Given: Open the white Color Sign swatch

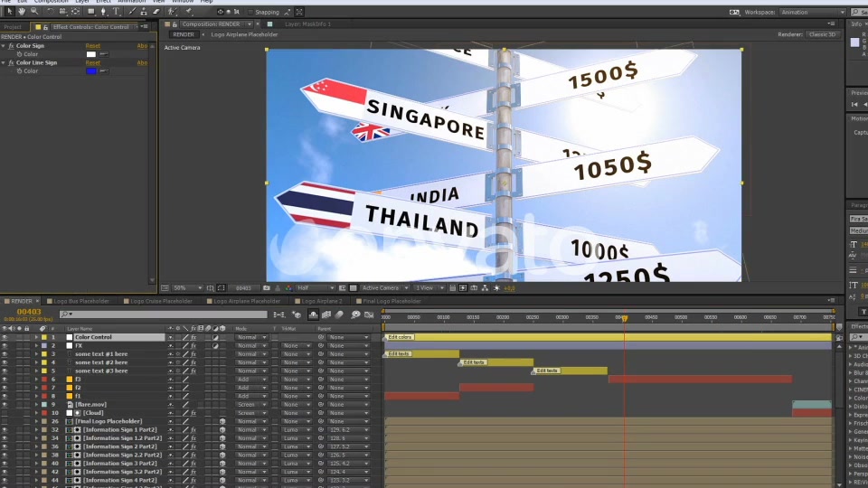Looking at the screenshot, I should (90, 54).
